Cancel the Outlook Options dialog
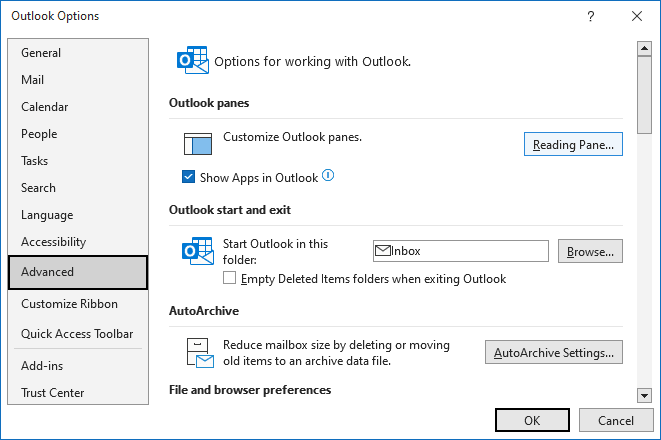The width and height of the screenshot is (661, 440). (x=616, y=420)
